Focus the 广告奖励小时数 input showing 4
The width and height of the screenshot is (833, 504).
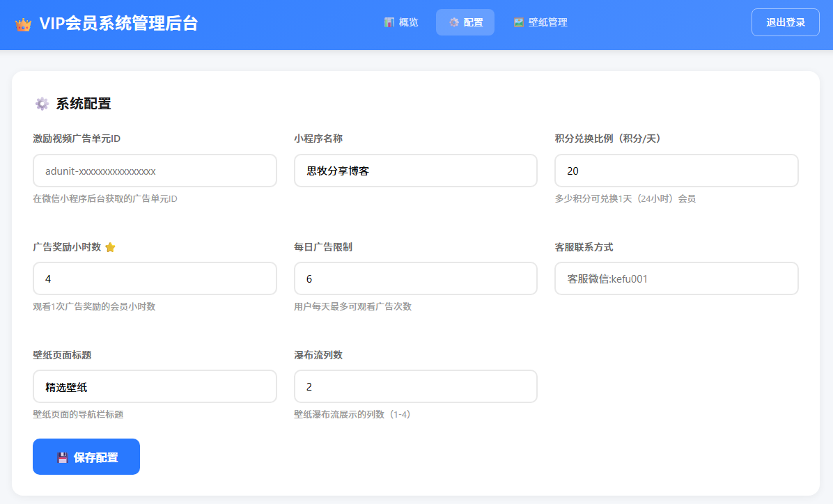[155, 278]
